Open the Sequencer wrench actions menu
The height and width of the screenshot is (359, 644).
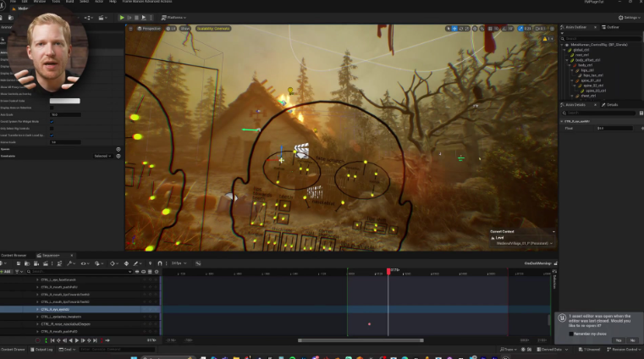point(70,263)
